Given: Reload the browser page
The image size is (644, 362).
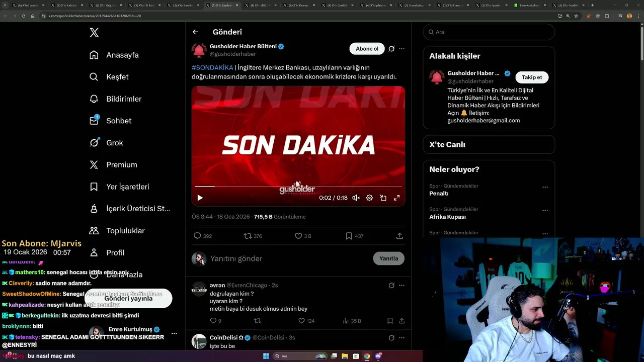Looking at the screenshot, I should 23,16.
